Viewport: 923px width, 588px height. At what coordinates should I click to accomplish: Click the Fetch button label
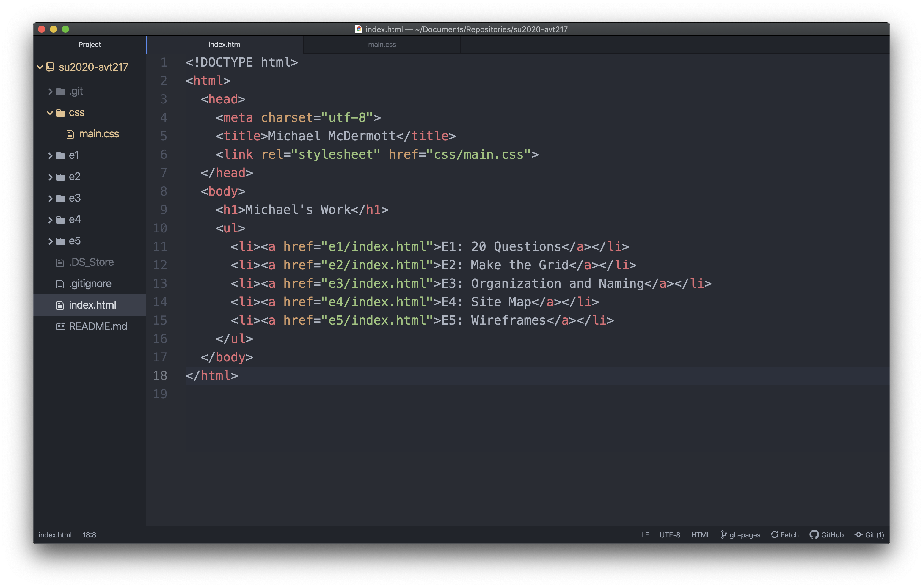tap(789, 535)
